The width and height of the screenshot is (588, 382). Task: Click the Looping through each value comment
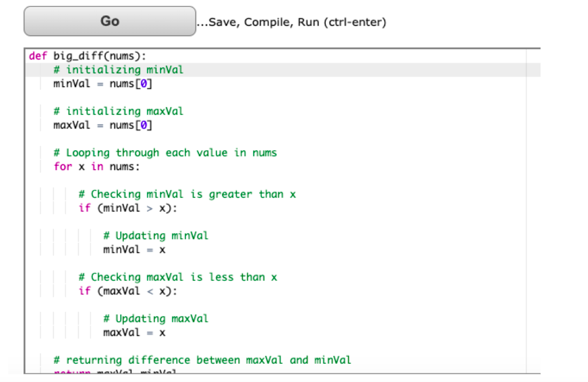pyautogui.click(x=165, y=152)
